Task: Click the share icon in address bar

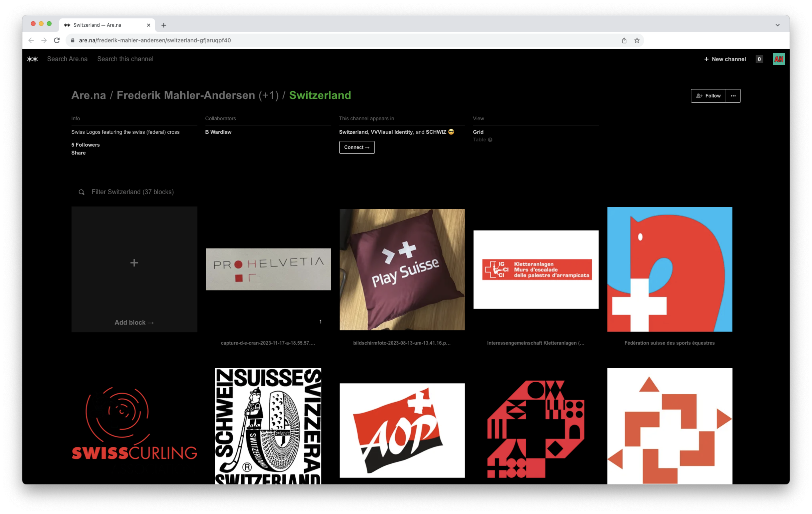Action: pyautogui.click(x=624, y=41)
